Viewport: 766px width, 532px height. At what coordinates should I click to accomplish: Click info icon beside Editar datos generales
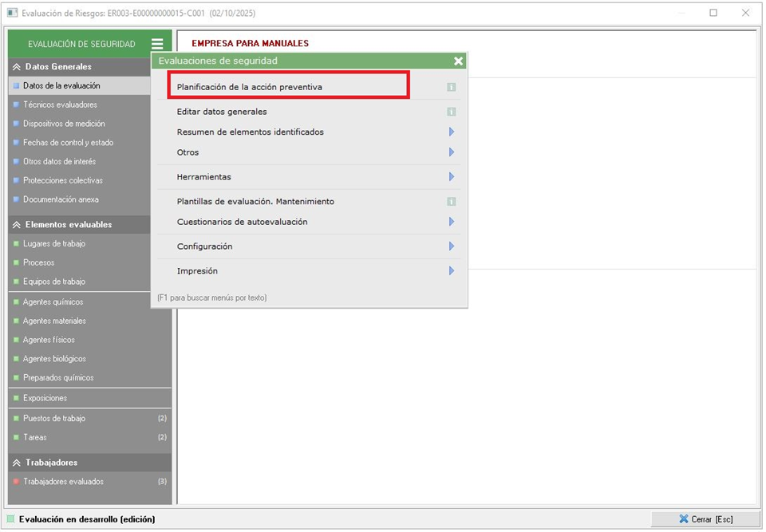coord(451,112)
